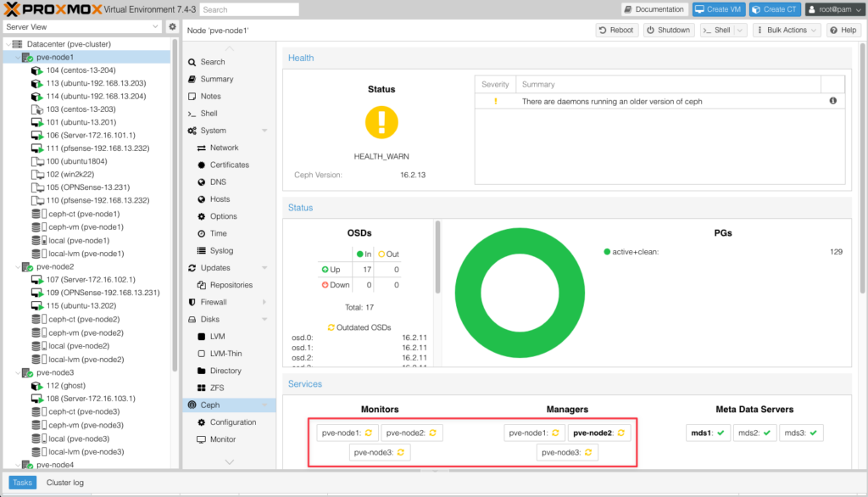Click the Shutdown button
This screenshot has height=497, width=868.
coord(669,30)
